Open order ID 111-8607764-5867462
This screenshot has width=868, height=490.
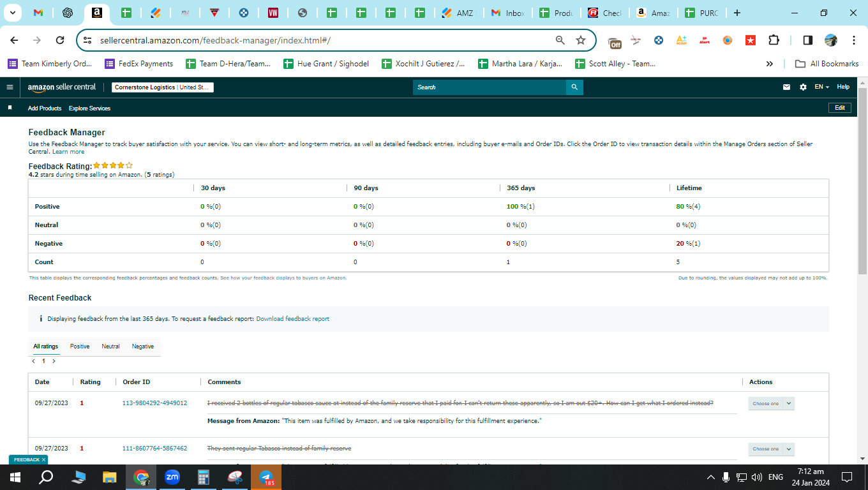[x=154, y=449]
